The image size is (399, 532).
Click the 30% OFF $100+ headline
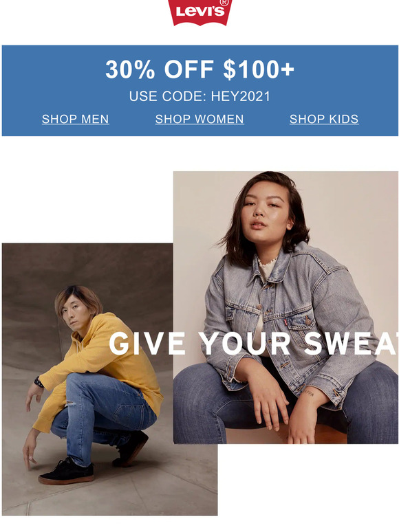tap(199, 69)
